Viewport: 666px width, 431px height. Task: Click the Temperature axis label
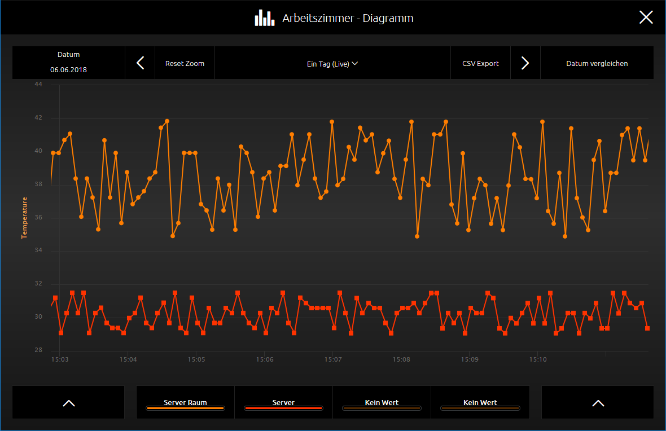coord(24,218)
